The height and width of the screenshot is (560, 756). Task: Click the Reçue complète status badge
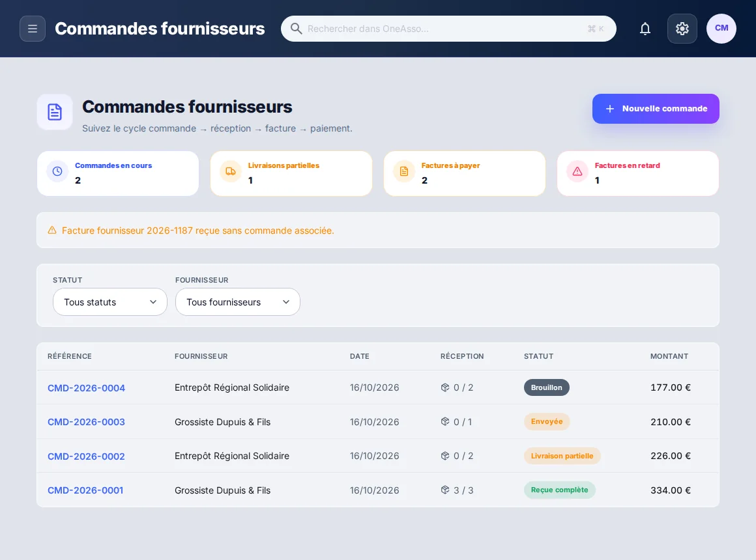[x=559, y=490]
